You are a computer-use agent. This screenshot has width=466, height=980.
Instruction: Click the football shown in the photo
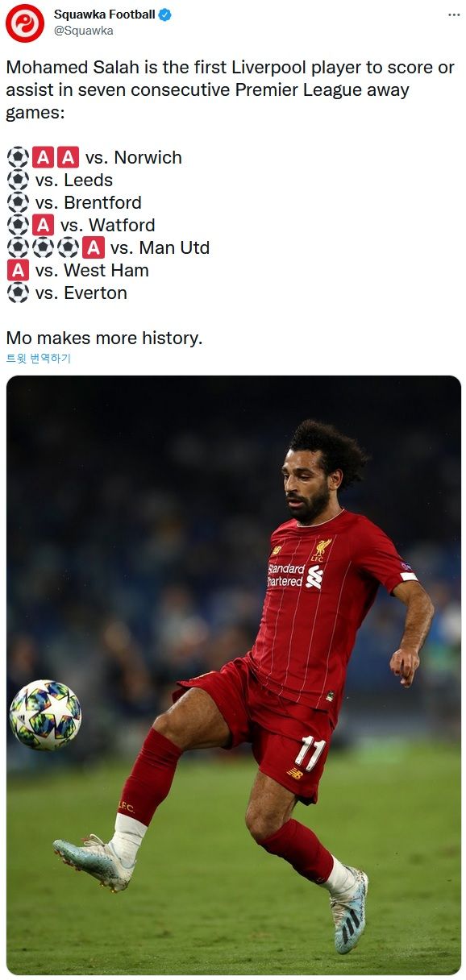(45, 715)
